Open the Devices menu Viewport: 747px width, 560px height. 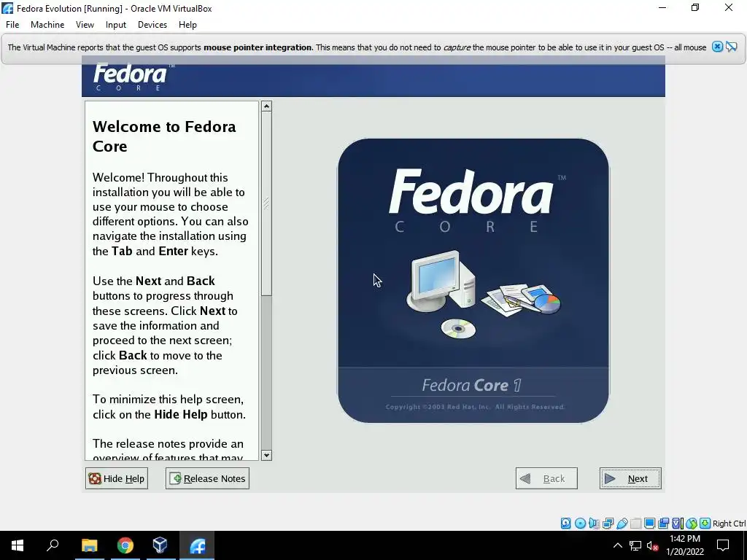tap(152, 25)
